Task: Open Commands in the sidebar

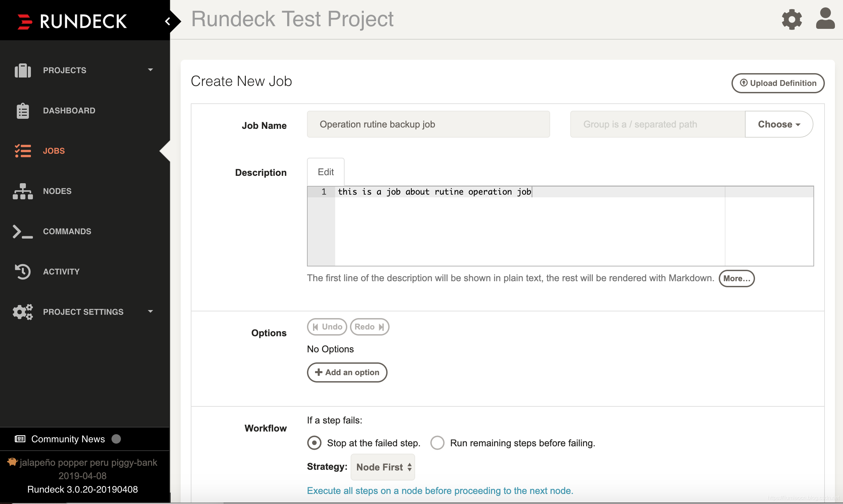Action: pyautogui.click(x=67, y=232)
